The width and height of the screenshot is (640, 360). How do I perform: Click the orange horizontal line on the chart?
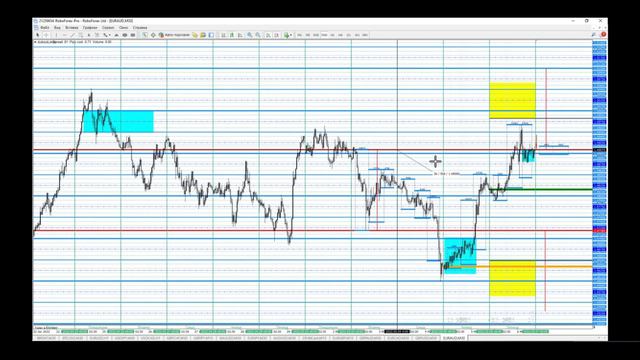(518, 267)
